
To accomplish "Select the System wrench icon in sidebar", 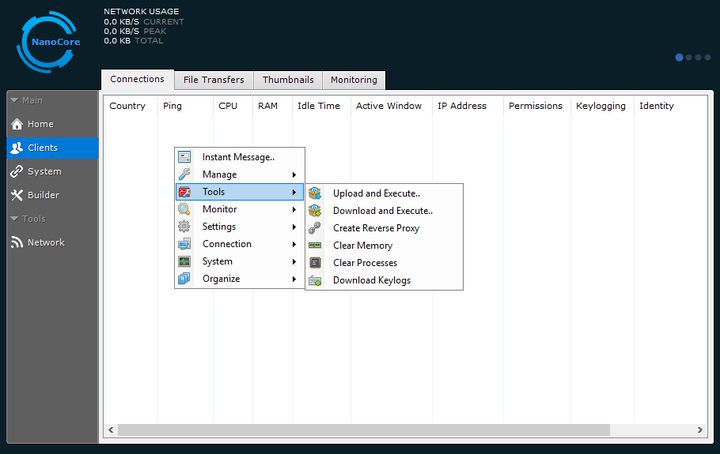I will tap(16, 172).
